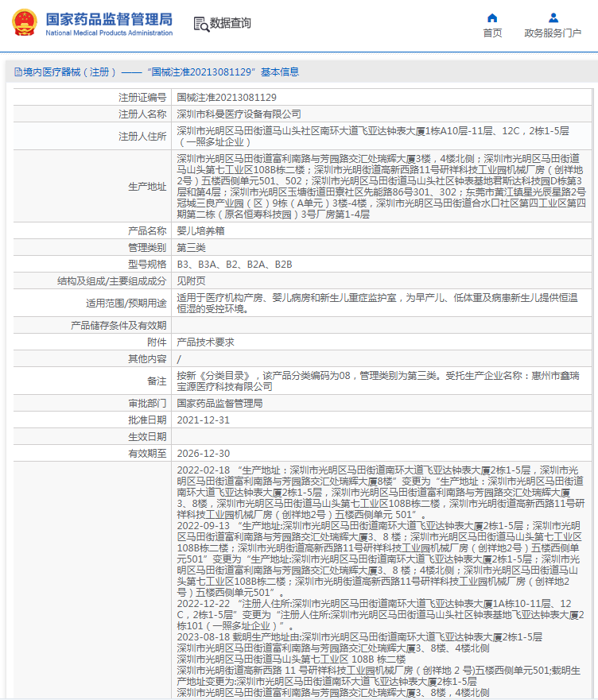Click the 产品名称 row label
The image size is (598, 700).
coord(147,230)
